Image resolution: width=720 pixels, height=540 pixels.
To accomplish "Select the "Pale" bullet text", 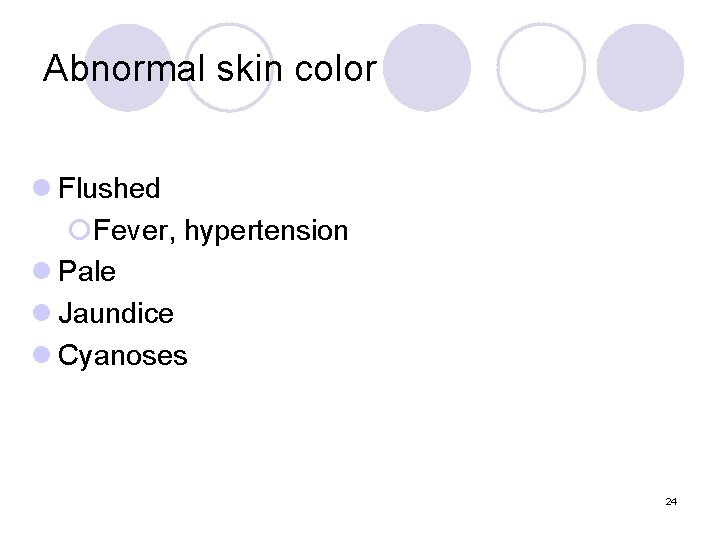I will (x=87, y=271).
